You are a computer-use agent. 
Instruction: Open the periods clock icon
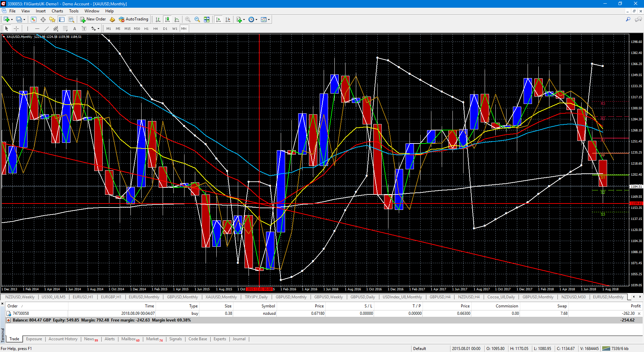(x=251, y=19)
